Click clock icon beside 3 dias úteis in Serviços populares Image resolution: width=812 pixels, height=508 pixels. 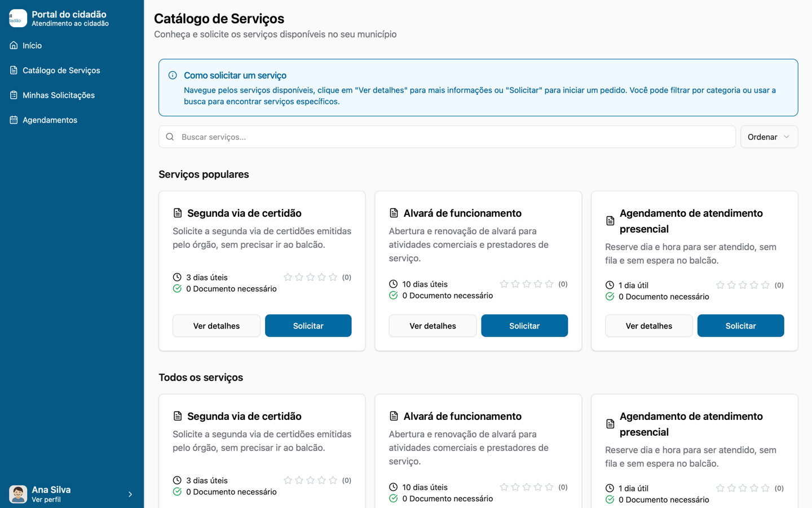177,277
